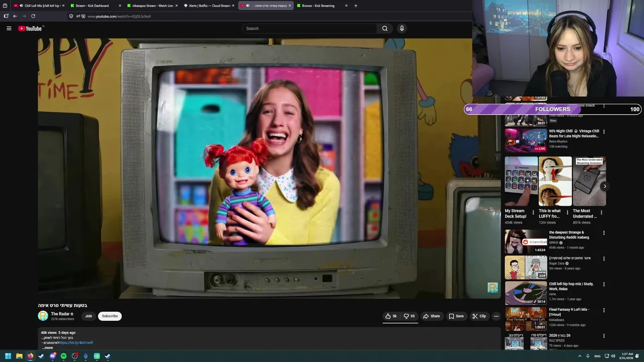Open options for My Stream Deck Setup
Viewport: 644px width, 362px height.
[x=533, y=212]
